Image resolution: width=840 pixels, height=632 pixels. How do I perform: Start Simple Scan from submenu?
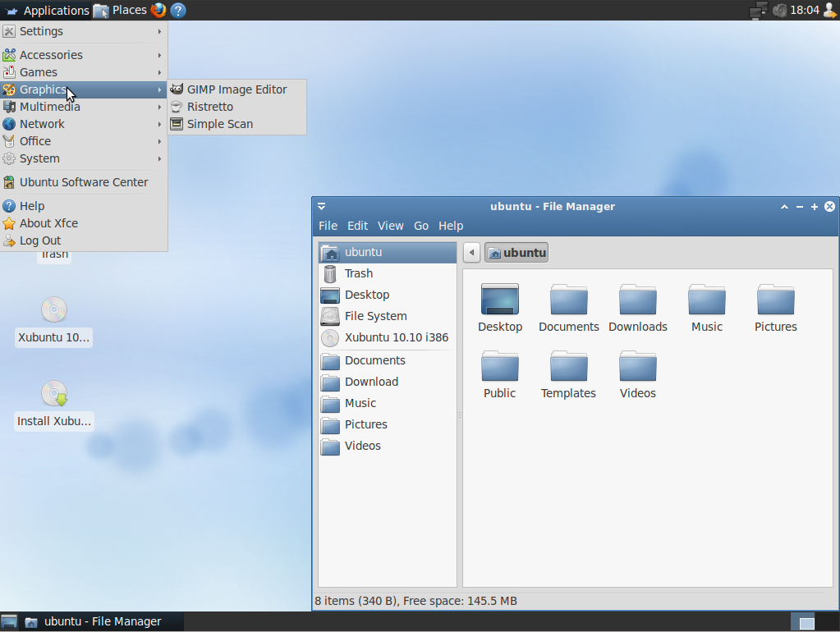236,124
